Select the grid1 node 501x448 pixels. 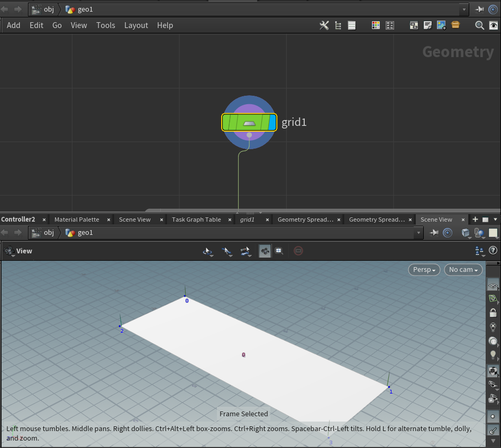click(x=249, y=122)
